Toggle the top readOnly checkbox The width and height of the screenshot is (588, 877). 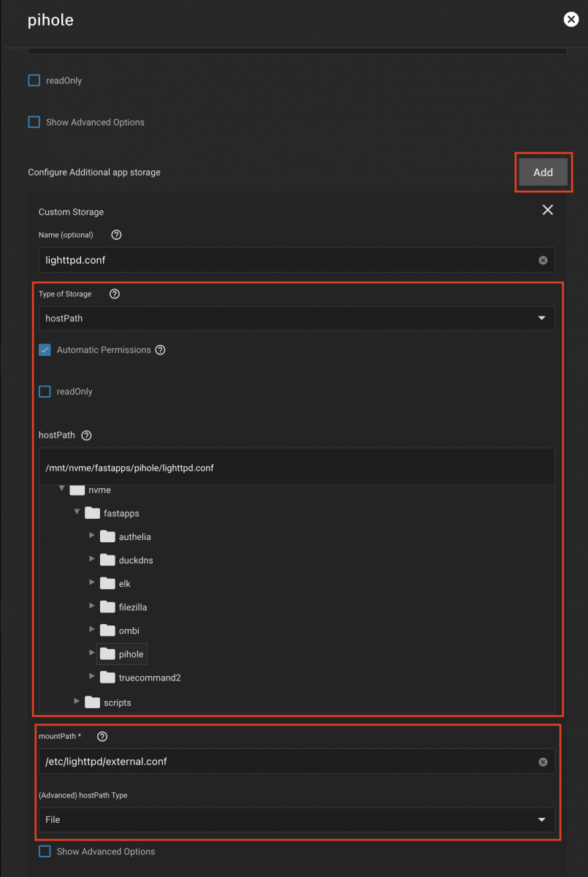point(34,80)
